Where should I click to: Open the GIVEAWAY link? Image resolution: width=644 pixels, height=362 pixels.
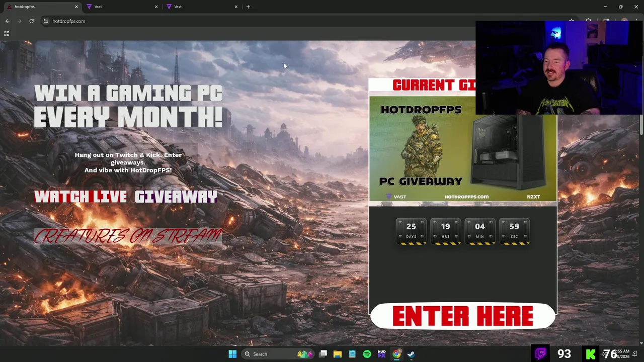click(176, 197)
